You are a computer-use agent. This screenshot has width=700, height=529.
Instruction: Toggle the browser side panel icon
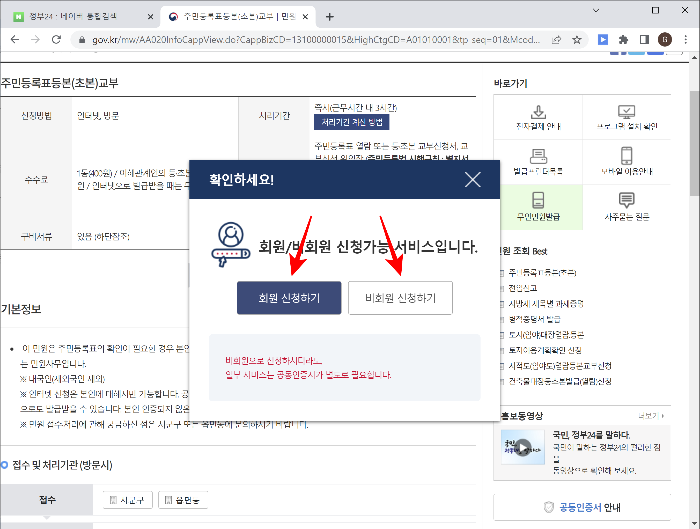point(644,40)
